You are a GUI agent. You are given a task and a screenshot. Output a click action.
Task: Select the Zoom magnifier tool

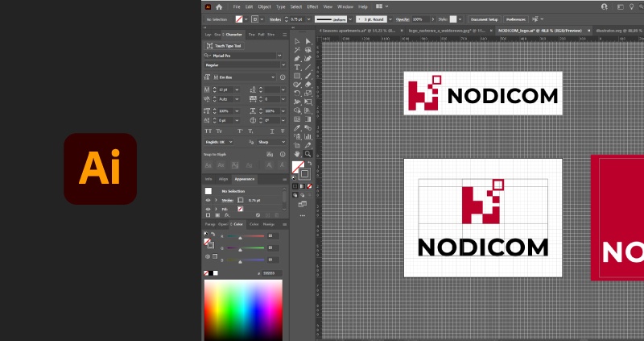coord(308,154)
